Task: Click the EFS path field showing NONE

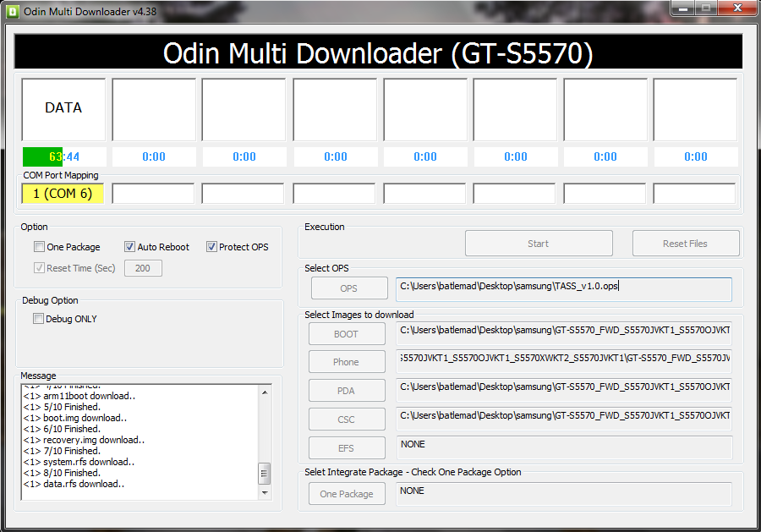Action: pos(563,447)
